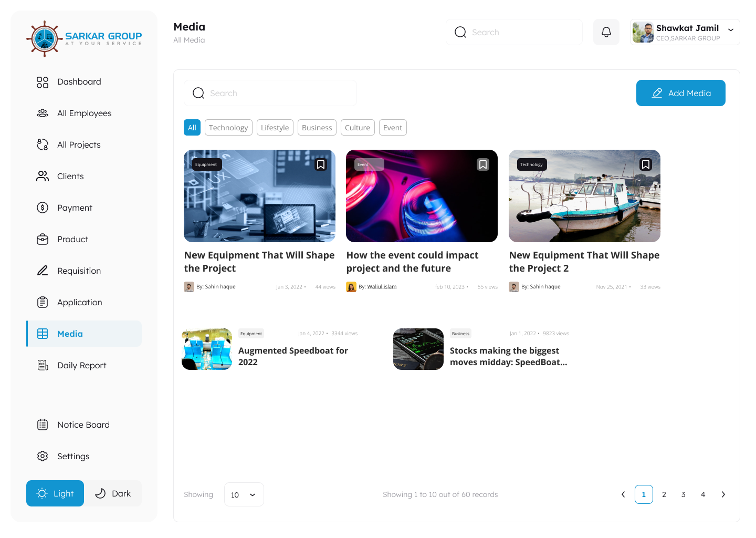Viewport: 756px width, 538px height.
Task: Open "Stocks making the biggest moves" article
Action: 508,356
